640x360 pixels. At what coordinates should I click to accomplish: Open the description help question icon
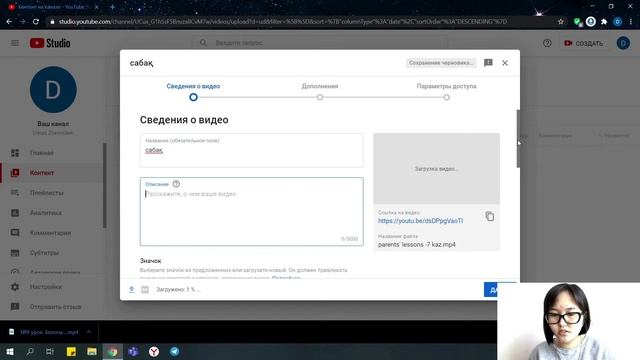click(x=176, y=184)
